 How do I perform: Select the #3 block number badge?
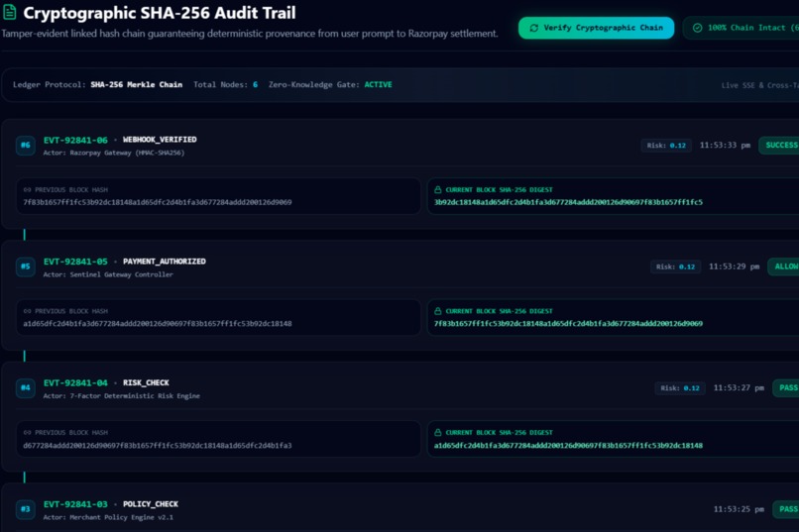25,509
